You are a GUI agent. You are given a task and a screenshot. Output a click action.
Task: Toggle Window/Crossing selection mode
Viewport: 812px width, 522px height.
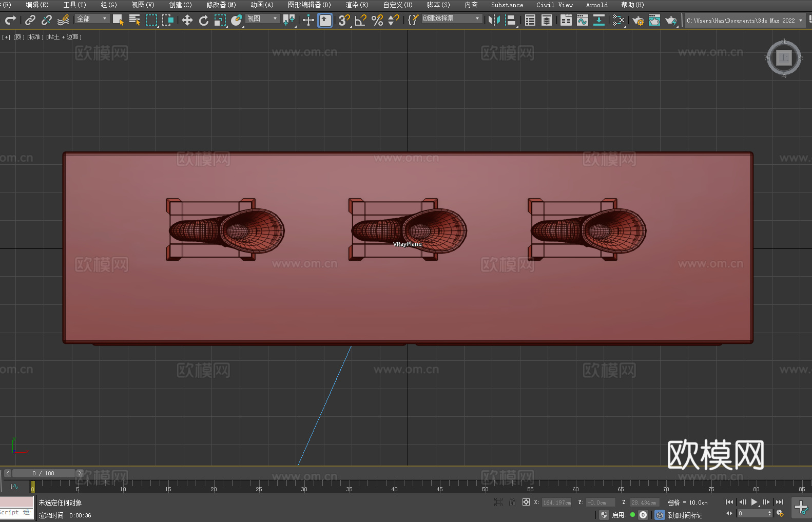pyautogui.click(x=168, y=20)
